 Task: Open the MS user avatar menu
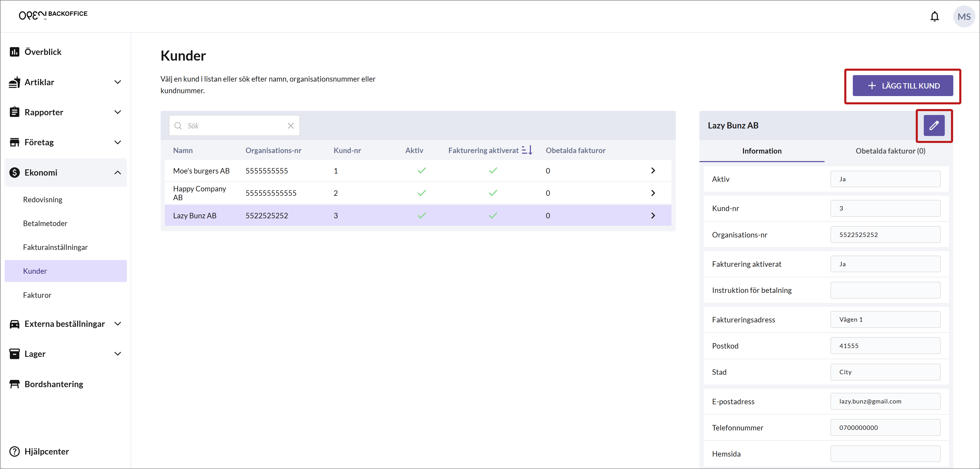point(964,16)
